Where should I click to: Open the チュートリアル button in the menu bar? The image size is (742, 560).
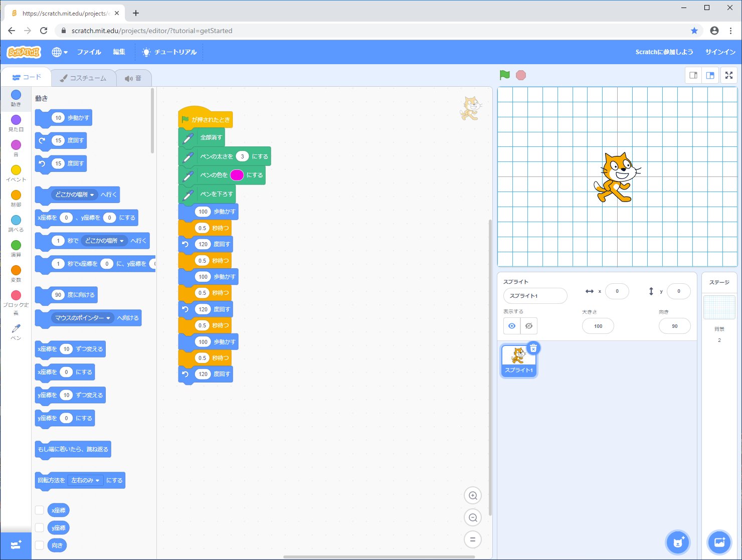coord(170,52)
